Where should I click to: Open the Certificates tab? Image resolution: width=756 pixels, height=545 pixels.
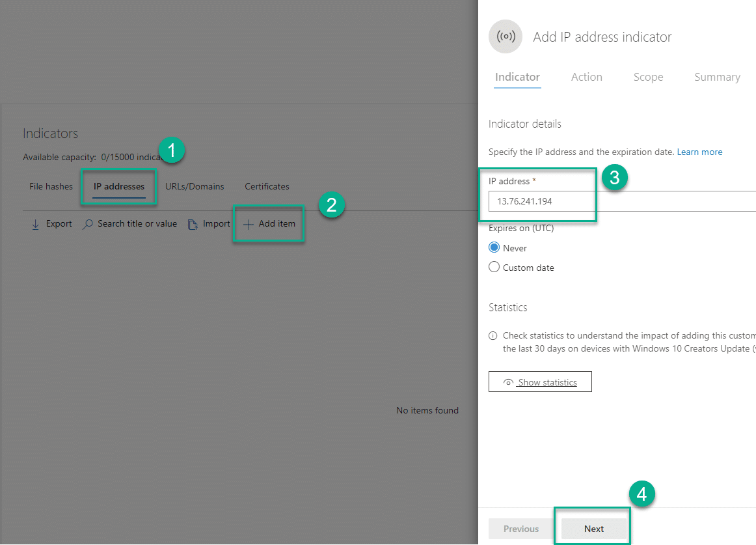coord(267,186)
